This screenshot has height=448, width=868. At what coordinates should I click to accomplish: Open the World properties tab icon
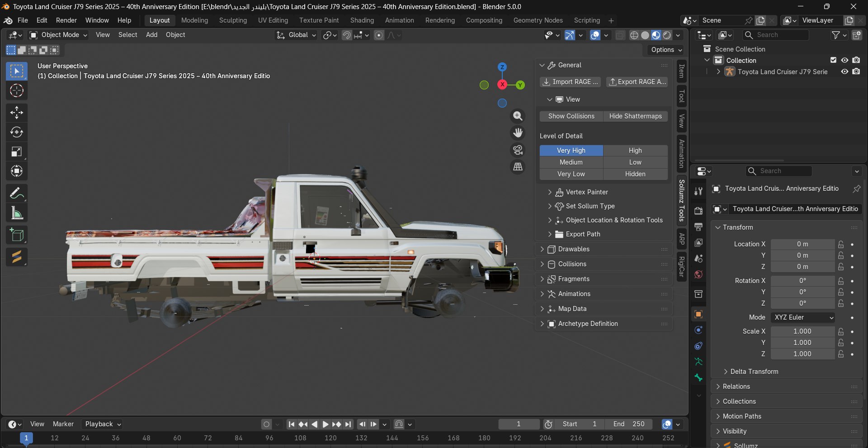click(x=698, y=274)
